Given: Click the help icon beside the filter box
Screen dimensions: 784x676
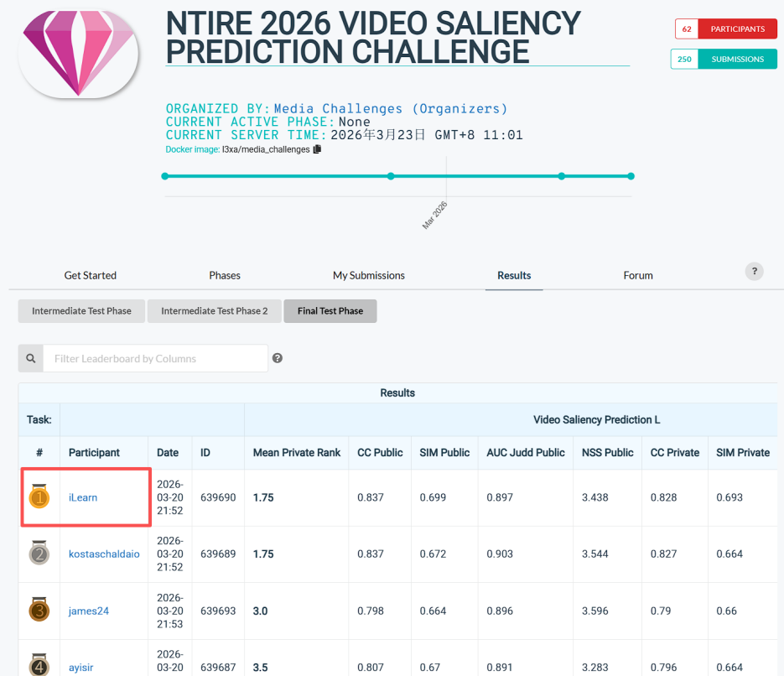Looking at the screenshot, I should pyautogui.click(x=278, y=358).
